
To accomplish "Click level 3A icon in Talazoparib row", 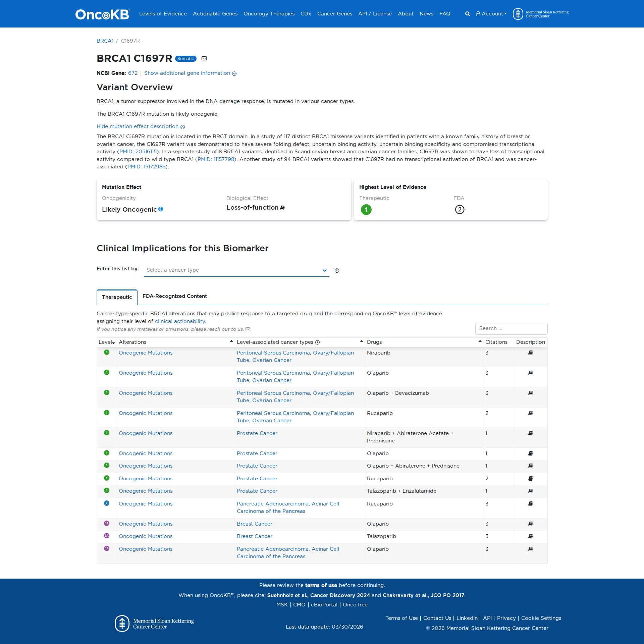I will pyautogui.click(x=107, y=536).
